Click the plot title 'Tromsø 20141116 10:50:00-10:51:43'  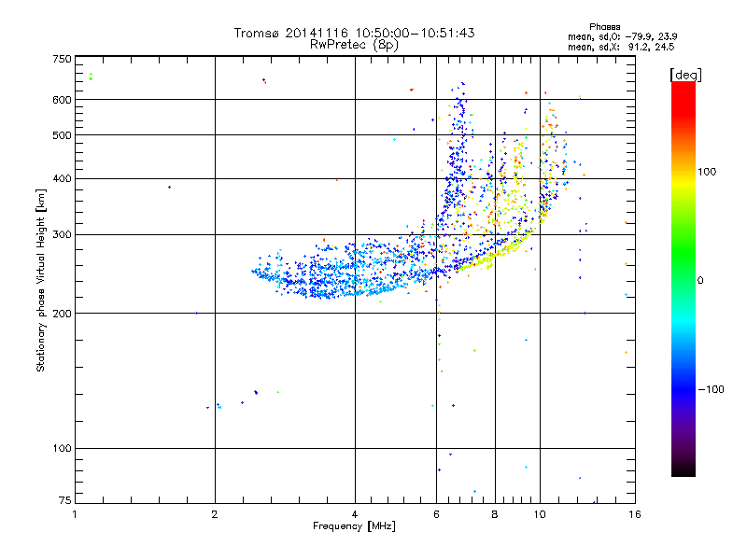tap(354, 33)
